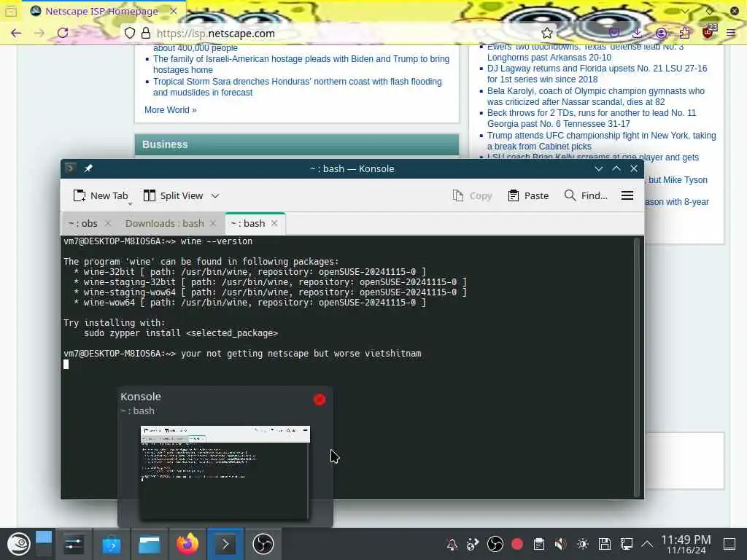Click the notifications bell tray icon
Viewport: 747px width, 560px height.
452,544
